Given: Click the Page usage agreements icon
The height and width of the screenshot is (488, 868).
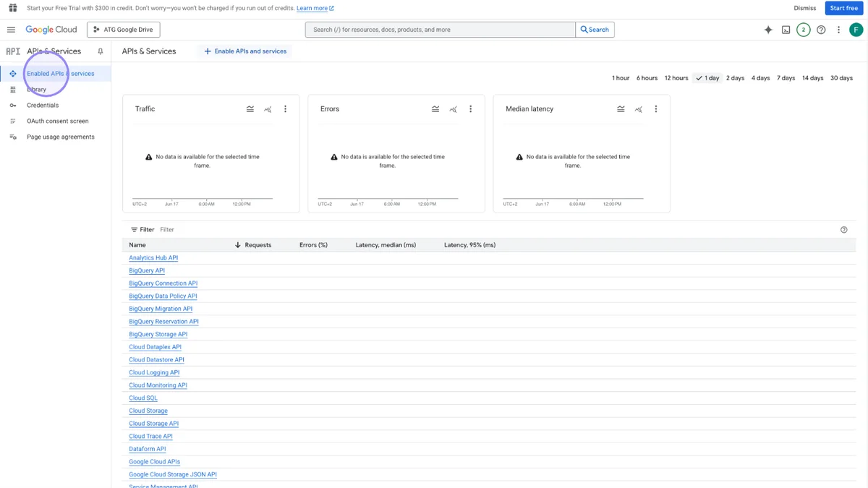Looking at the screenshot, I should [12, 137].
